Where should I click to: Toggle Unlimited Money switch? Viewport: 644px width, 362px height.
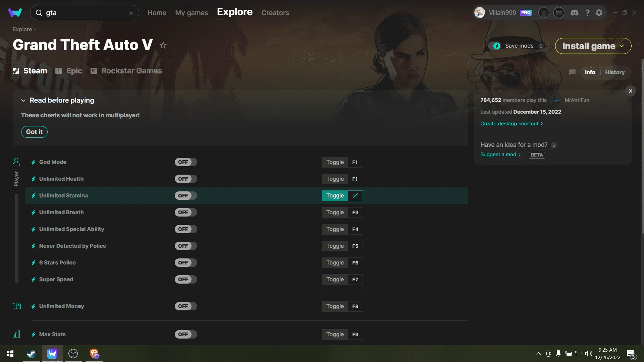pos(185,306)
